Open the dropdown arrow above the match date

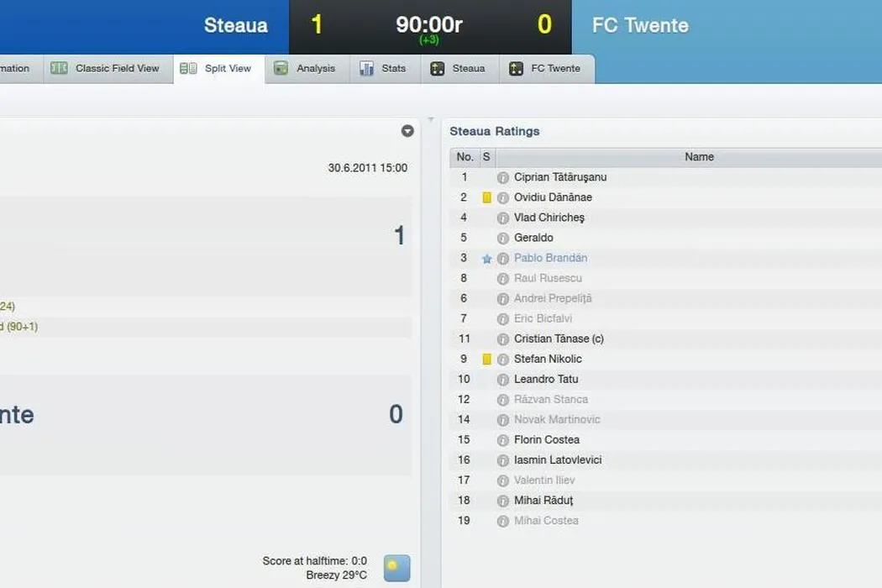click(407, 131)
